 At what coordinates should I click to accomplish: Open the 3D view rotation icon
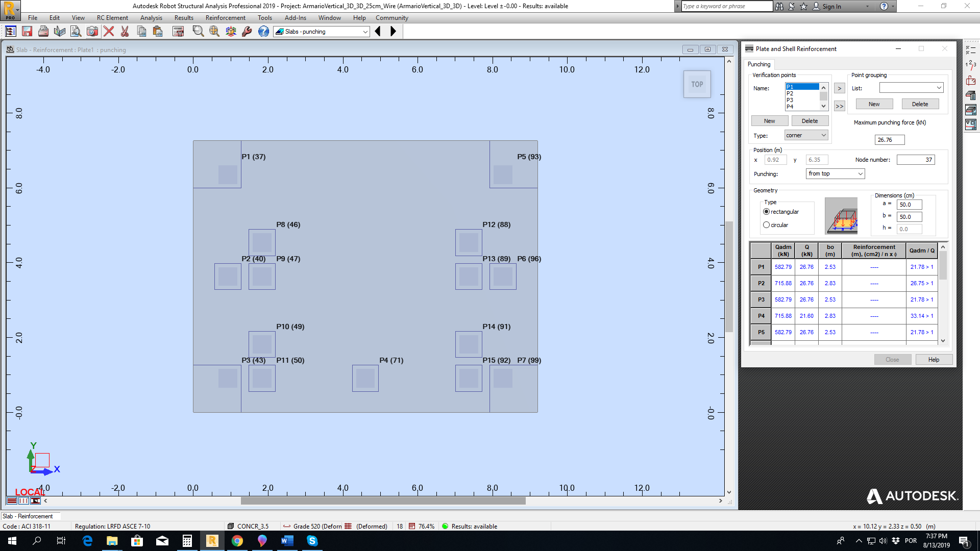click(x=230, y=31)
